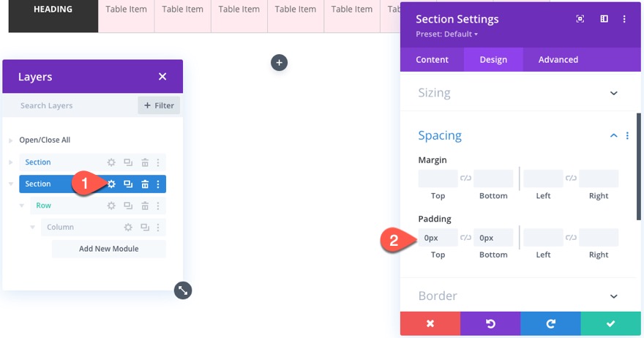This screenshot has width=644, height=338.
Task: Switch to the Content tab
Action: [x=432, y=60]
